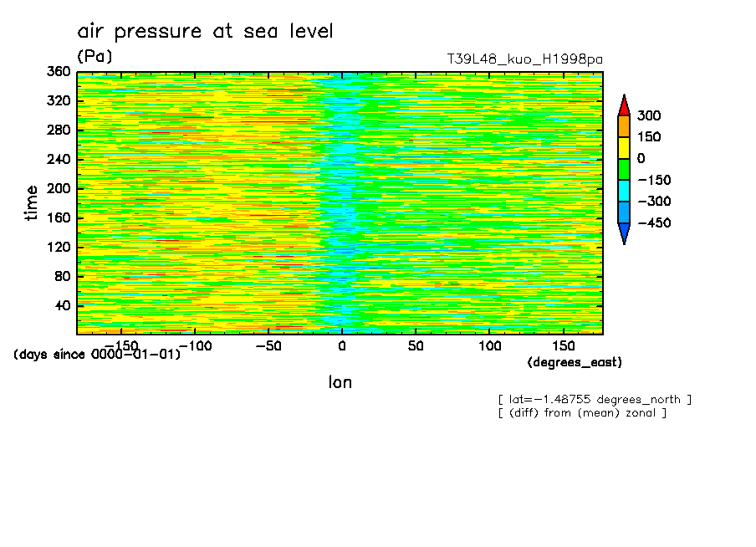This screenshot has width=756, height=547.
Task: Click the 'time' y-axis title
Action: [x=31, y=203]
